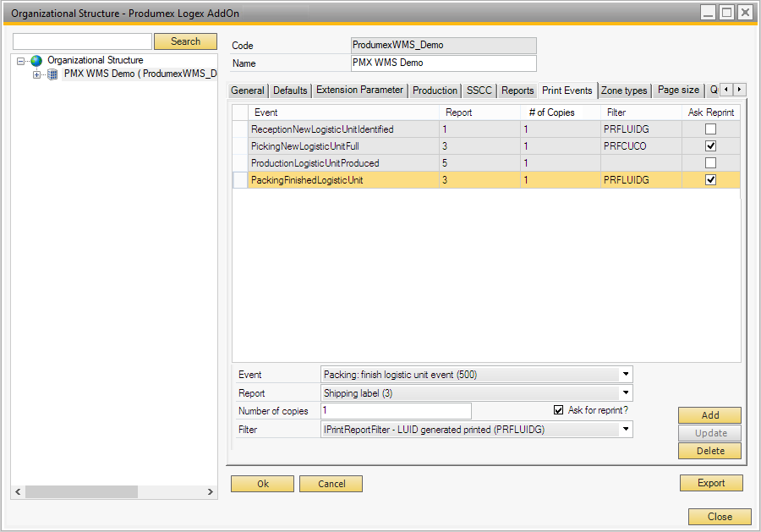Maximize the Organizational Structure window
This screenshot has height=532, width=761.
(x=726, y=12)
